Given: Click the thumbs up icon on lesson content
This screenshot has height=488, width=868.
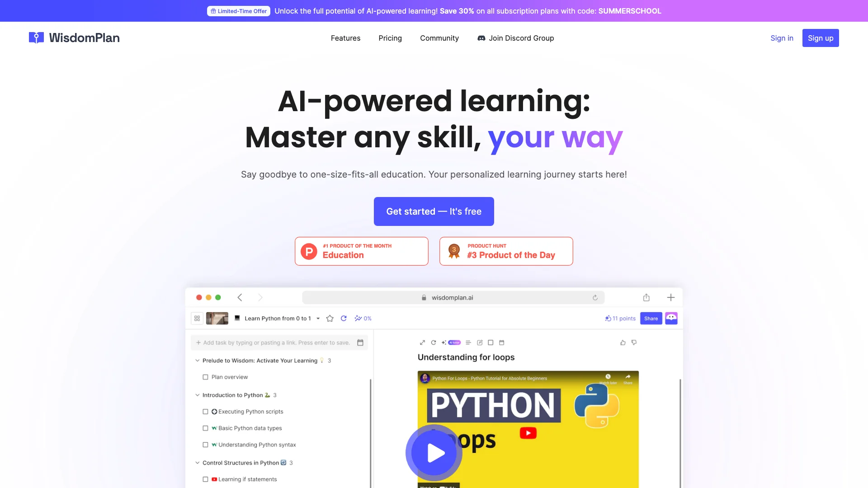Looking at the screenshot, I should 623,342.
